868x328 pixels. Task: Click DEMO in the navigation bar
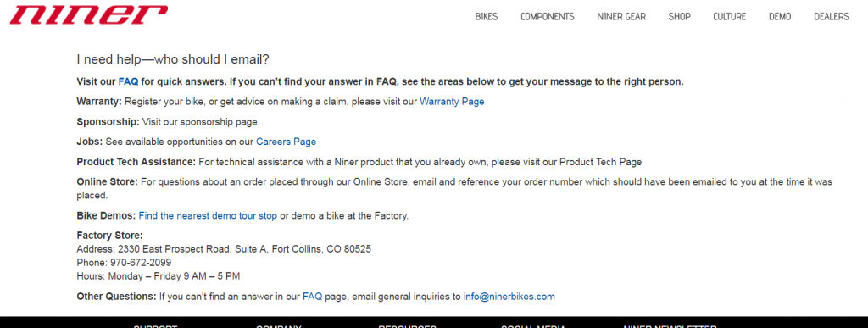click(780, 17)
